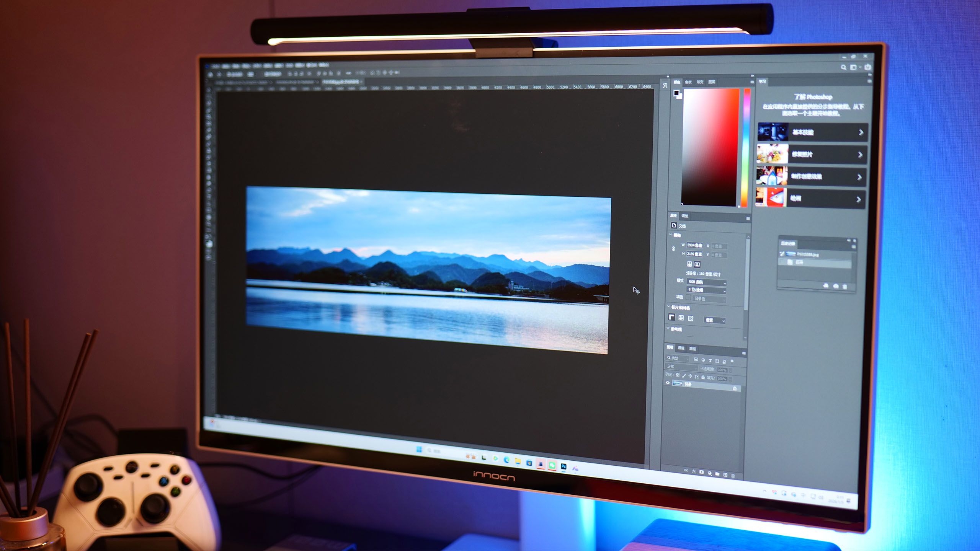
Task: Toggle the grid icon in Properties panel
Action: point(681,318)
